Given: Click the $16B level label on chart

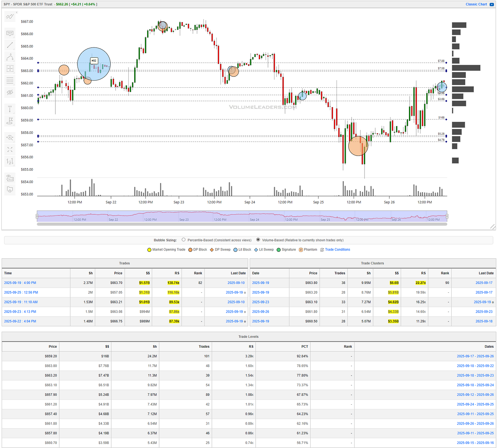Looking at the screenshot, I should coord(441,118).
